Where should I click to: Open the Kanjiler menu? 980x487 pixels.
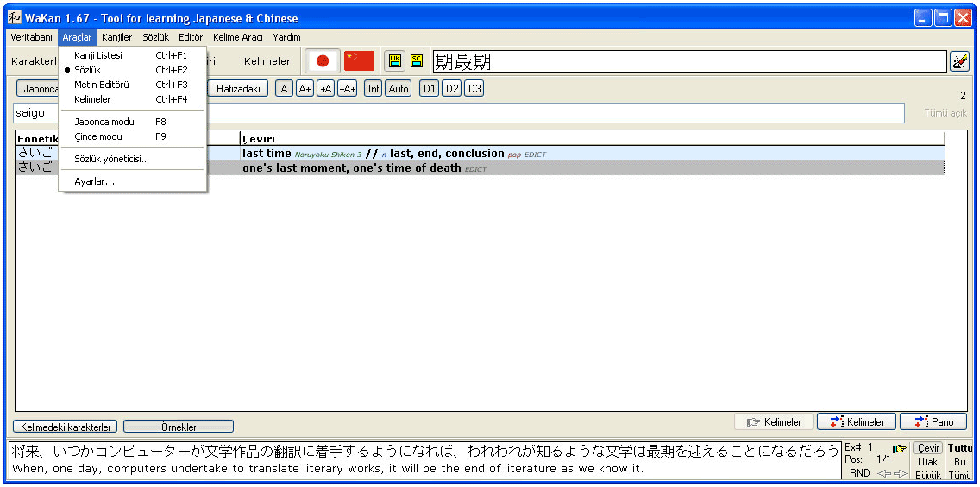[116, 37]
